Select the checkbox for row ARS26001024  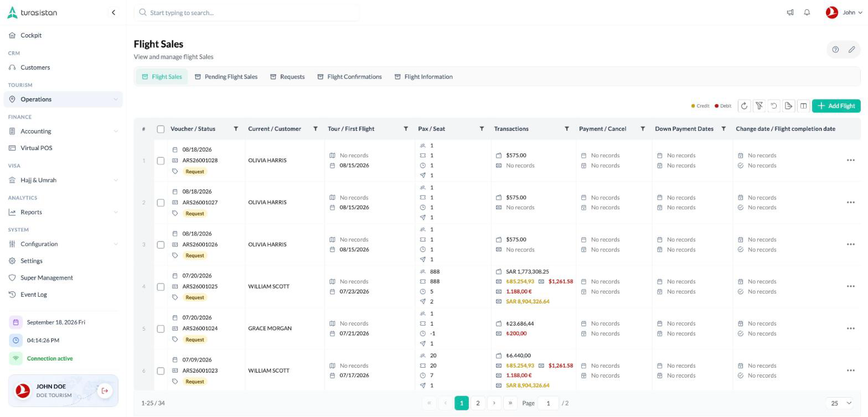point(161,329)
